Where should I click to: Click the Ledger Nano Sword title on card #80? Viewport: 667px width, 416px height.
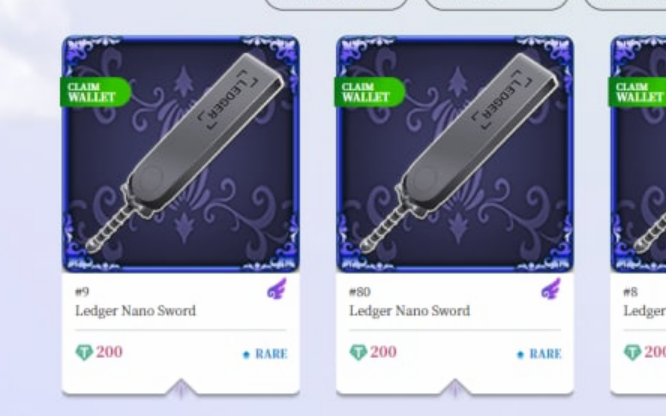click(410, 311)
